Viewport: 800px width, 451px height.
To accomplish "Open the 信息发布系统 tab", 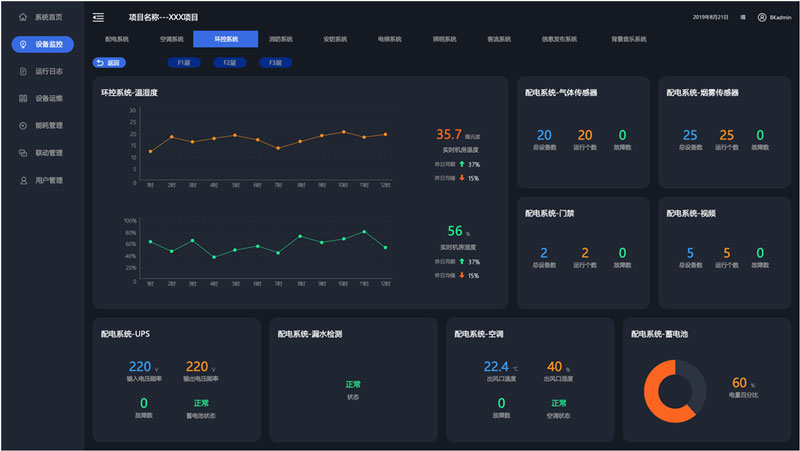I will [559, 39].
